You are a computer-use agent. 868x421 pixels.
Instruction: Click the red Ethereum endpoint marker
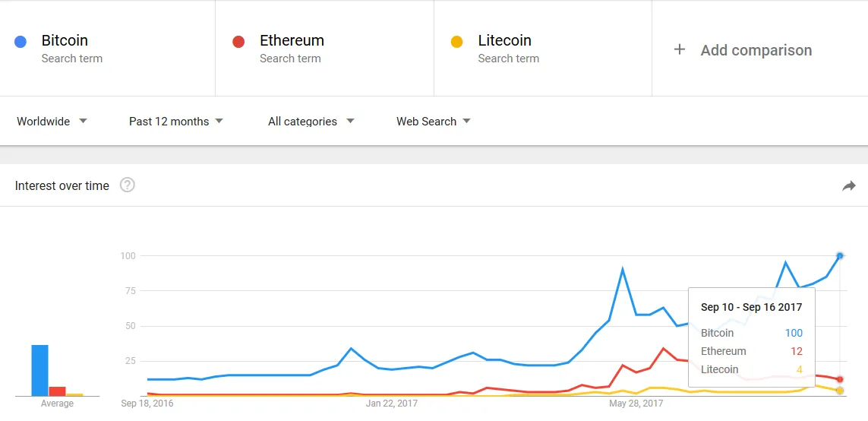click(840, 379)
